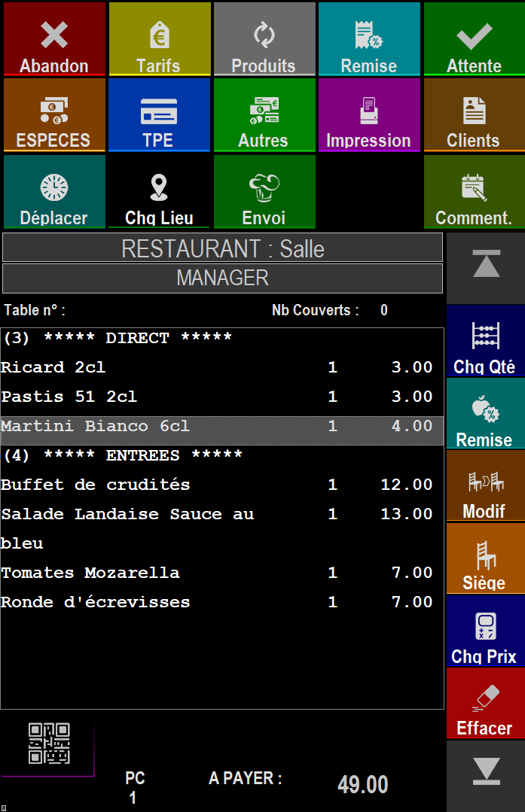Click the RESTAURANT : Salle header bar
This screenshot has width=525, height=812.
(223, 248)
